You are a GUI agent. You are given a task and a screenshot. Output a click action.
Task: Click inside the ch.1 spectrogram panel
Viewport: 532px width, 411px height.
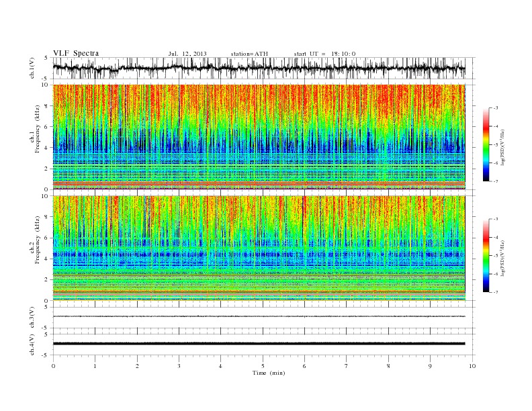(x=259, y=137)
